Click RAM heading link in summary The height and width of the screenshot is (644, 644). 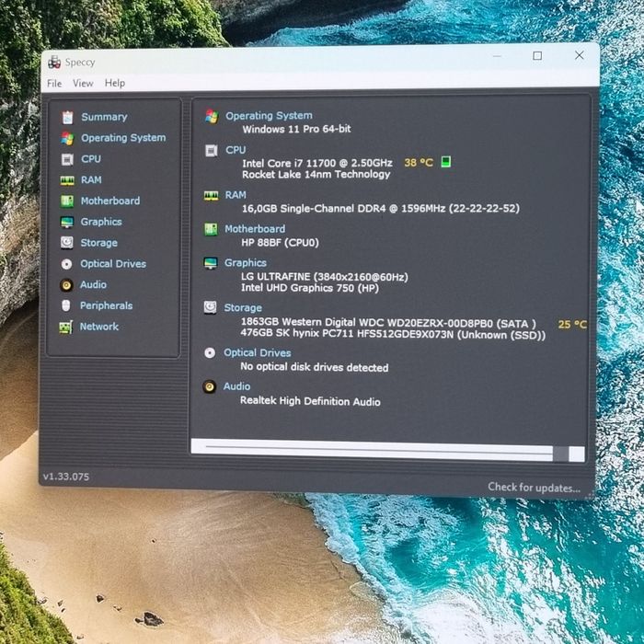236,195
